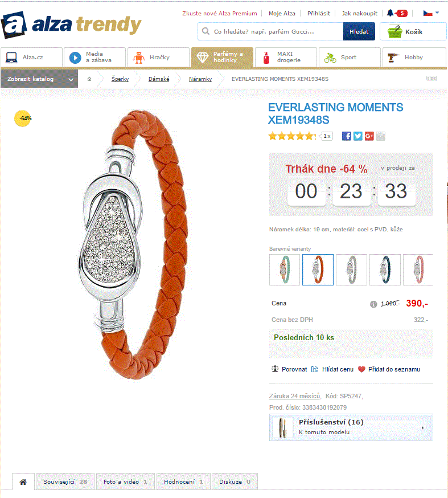Click the Hledat search button
Image resolution: width=448 pixels, height=498 pixels.
click(359, 31)
